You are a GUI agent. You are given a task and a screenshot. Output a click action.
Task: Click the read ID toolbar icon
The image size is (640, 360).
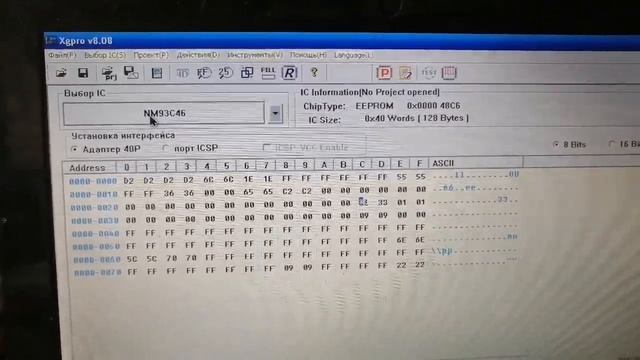click(x=182, y=73)
